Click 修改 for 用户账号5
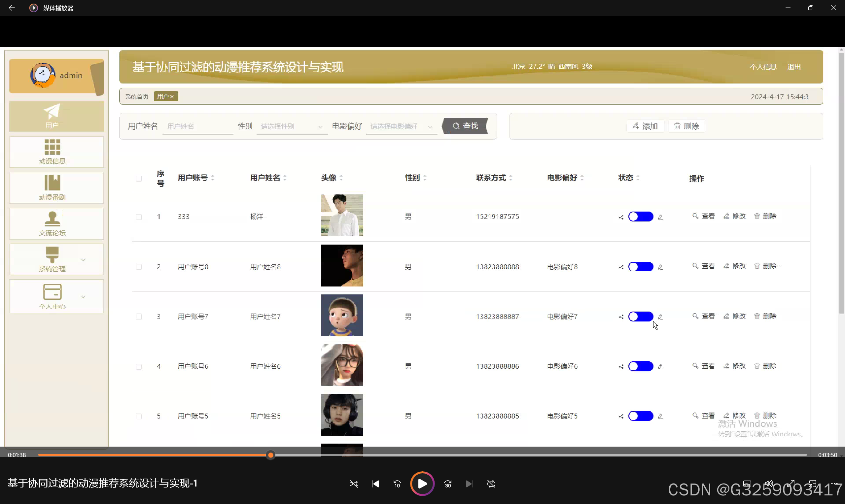 click(735, 416)
